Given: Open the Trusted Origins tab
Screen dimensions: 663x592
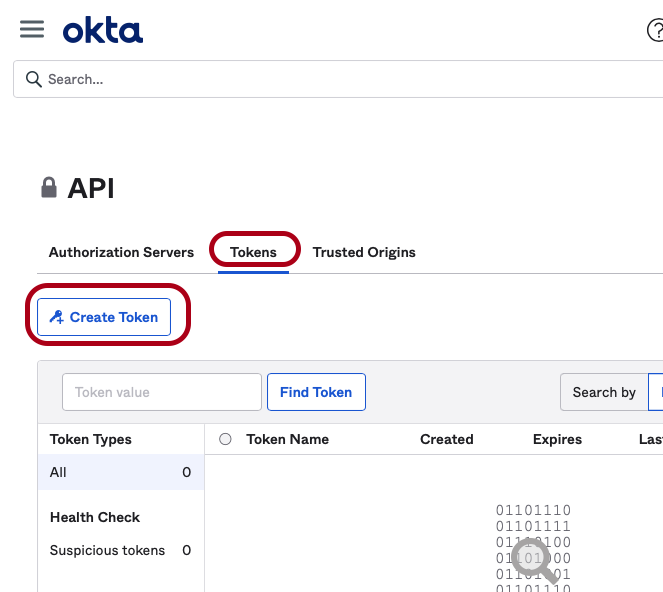Looking at the screenshot, I should click(364, 252).
